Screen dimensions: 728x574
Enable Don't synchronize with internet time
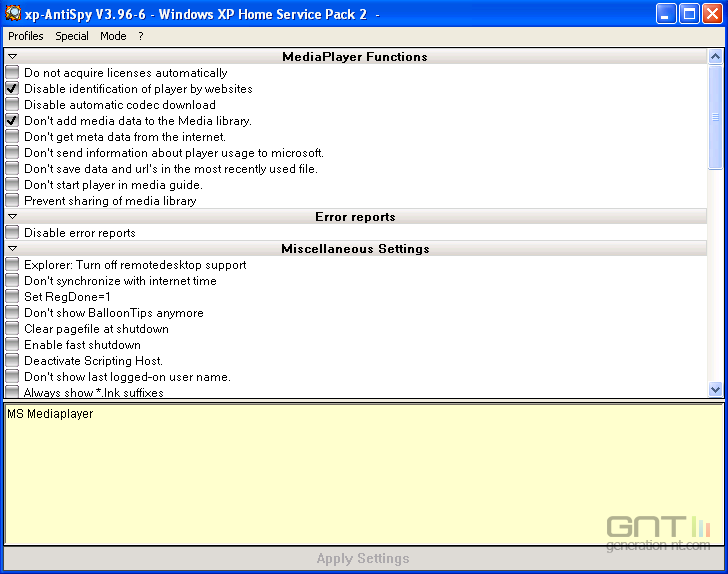pos(12,280)
